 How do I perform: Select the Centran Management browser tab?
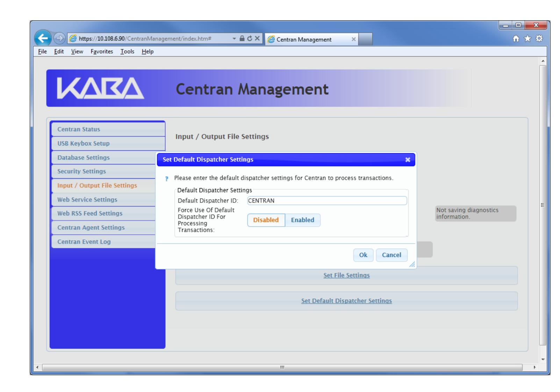pyautogui.click(x=312, y=40)
